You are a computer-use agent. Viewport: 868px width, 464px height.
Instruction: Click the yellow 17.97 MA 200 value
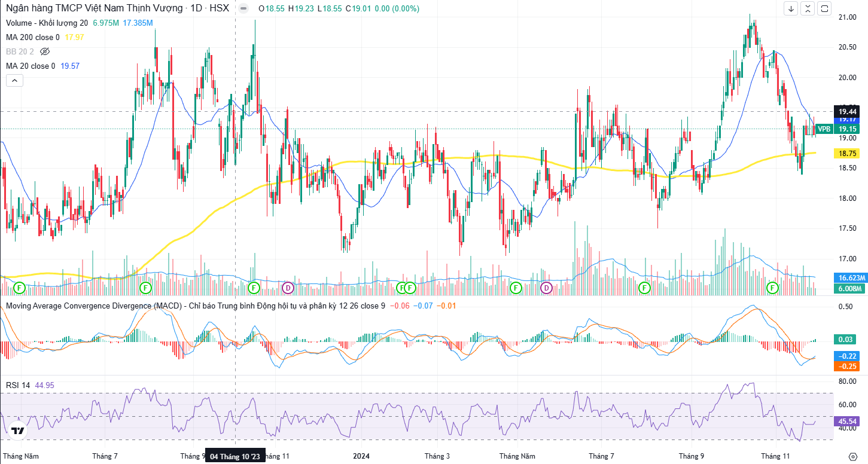[74, 37]
